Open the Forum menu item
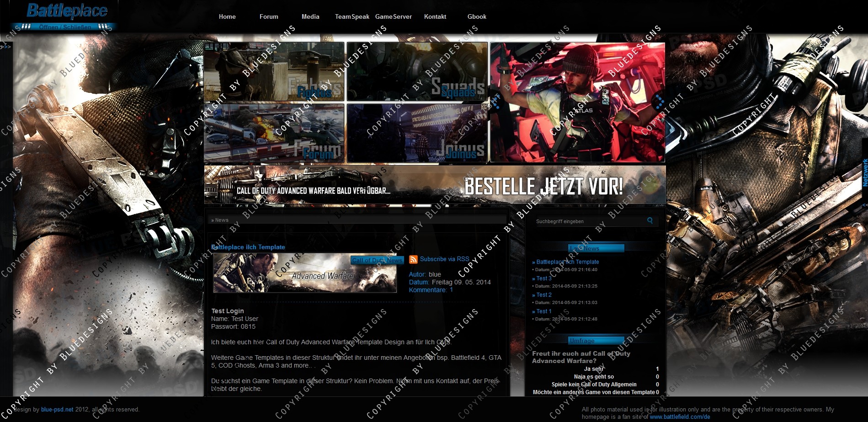Viewport: 868px width, 422px height. click(269, 16)
